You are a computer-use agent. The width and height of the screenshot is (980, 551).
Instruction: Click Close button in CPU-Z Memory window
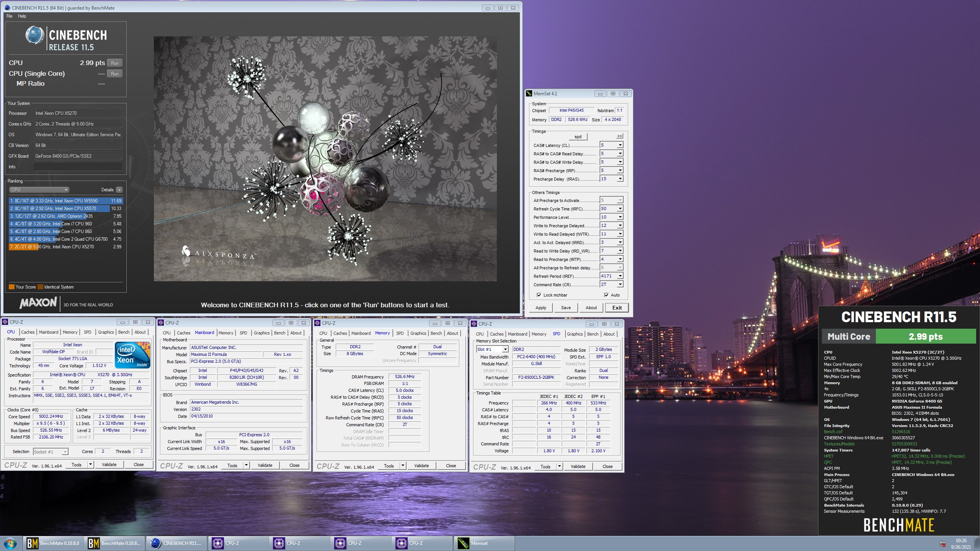coord(451,466)
